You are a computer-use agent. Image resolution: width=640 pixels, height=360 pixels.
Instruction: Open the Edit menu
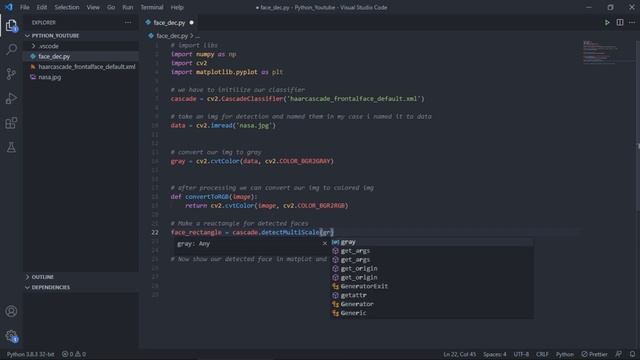tap(42, 7)
